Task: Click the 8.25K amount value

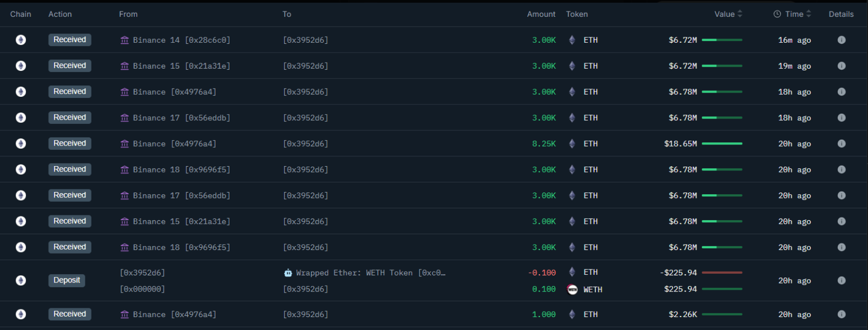Action: click(544, 144)
